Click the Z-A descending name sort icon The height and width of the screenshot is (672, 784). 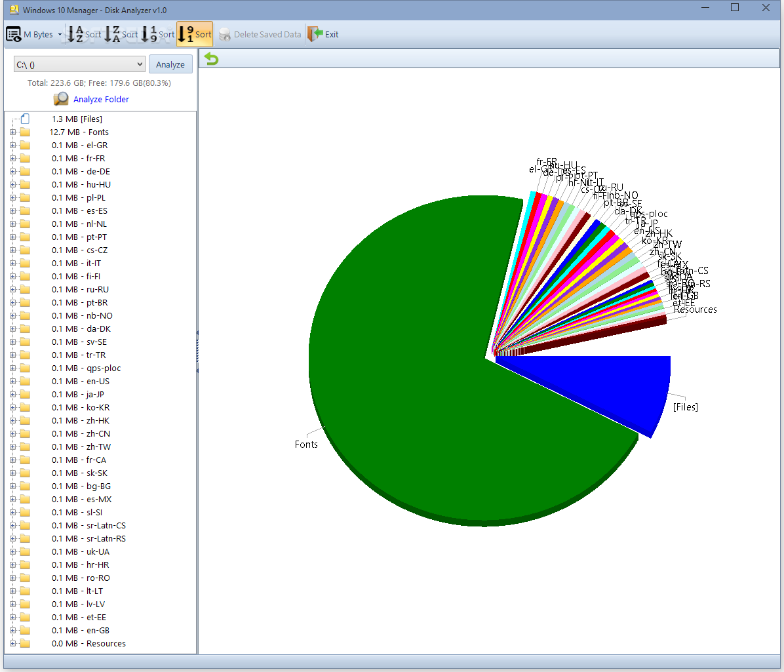click(113, 34)
